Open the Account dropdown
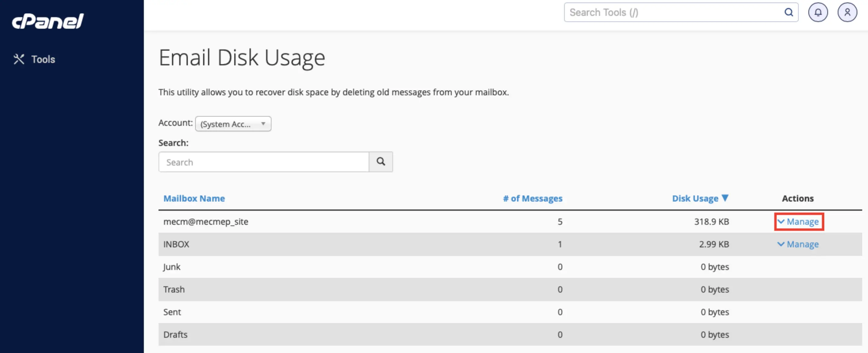 [233, 124]
